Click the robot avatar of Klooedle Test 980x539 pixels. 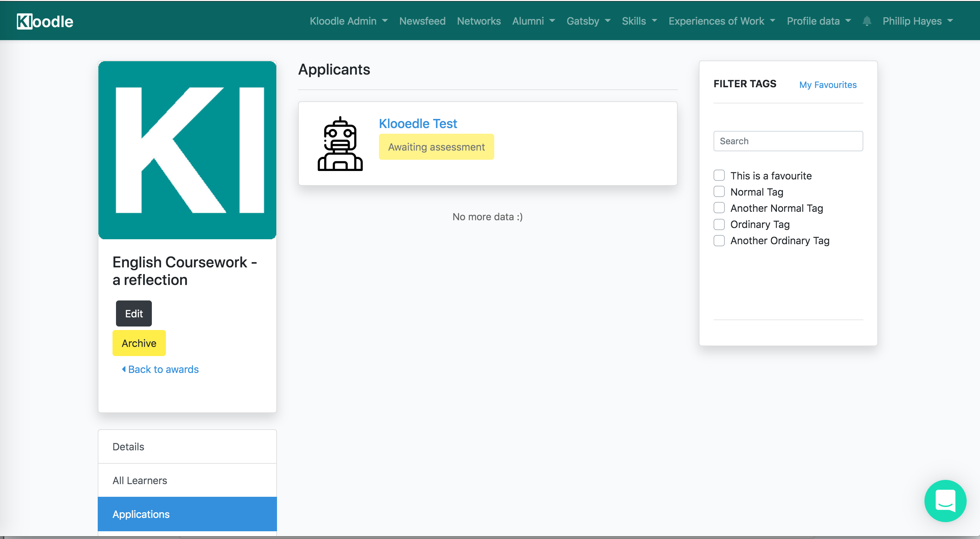[340, 144]
